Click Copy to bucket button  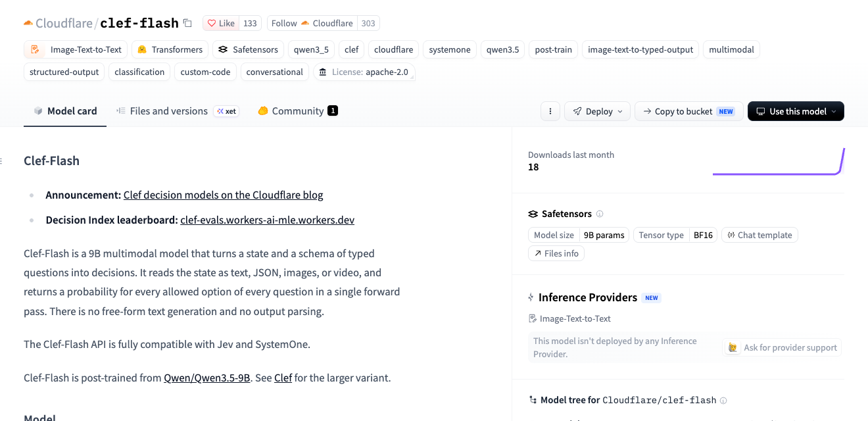pyautogui.click(x=688, y=111)
